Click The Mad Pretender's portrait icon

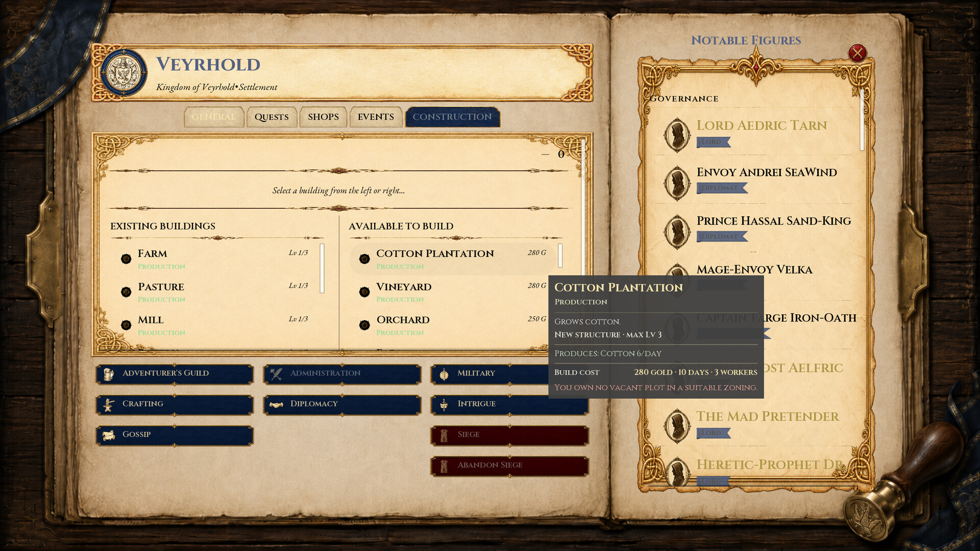coord(677,426)
